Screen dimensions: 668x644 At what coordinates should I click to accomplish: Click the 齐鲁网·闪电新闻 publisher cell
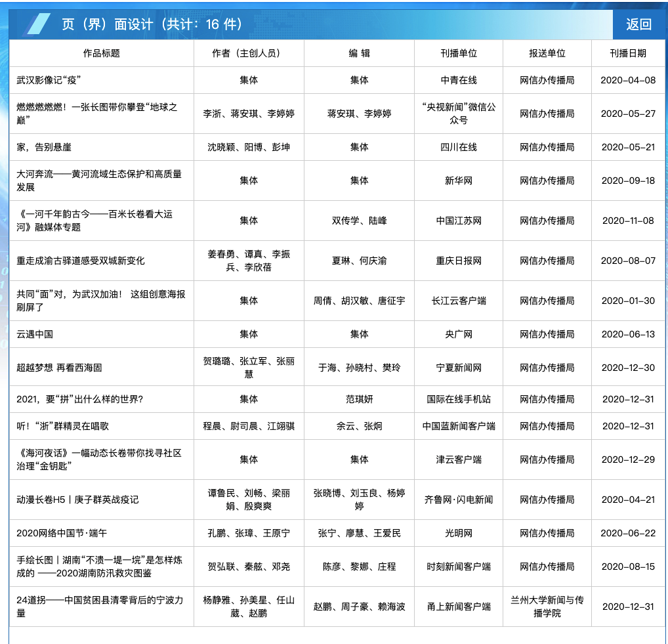459,500
